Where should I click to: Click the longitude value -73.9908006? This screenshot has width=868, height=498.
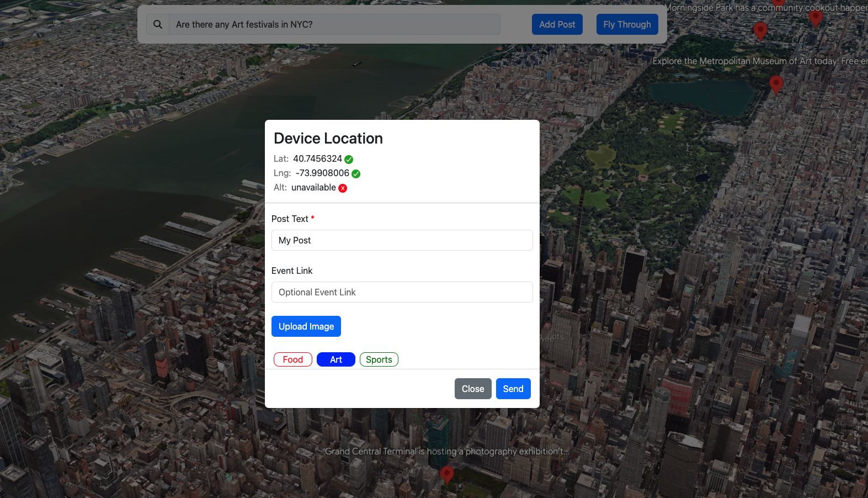click(x=322, y=173)
